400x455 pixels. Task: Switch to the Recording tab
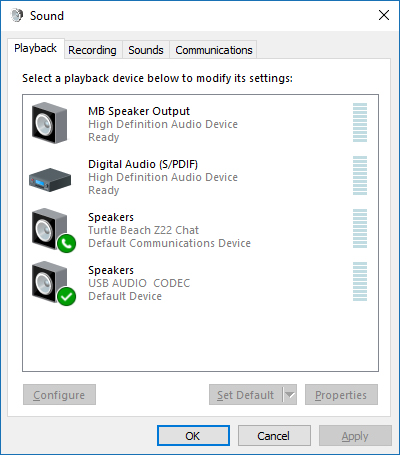pos(92,50)
